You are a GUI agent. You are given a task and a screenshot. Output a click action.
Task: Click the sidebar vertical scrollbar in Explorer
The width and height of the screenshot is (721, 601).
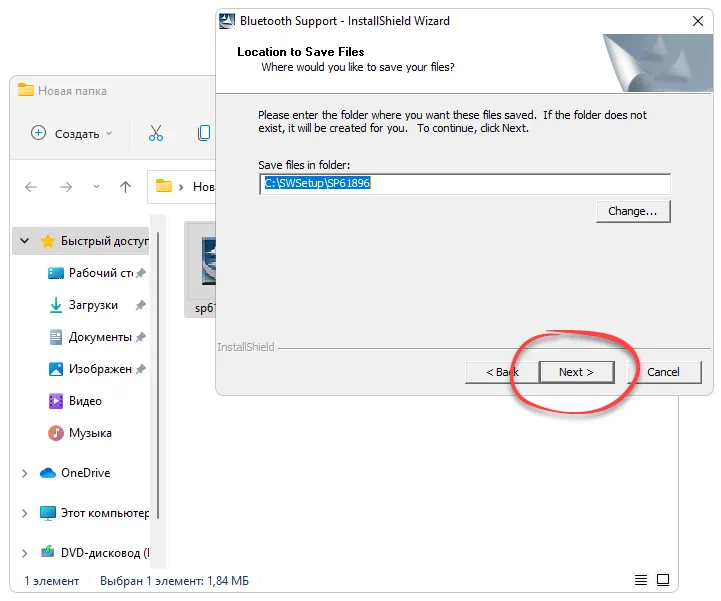[158, 375]
